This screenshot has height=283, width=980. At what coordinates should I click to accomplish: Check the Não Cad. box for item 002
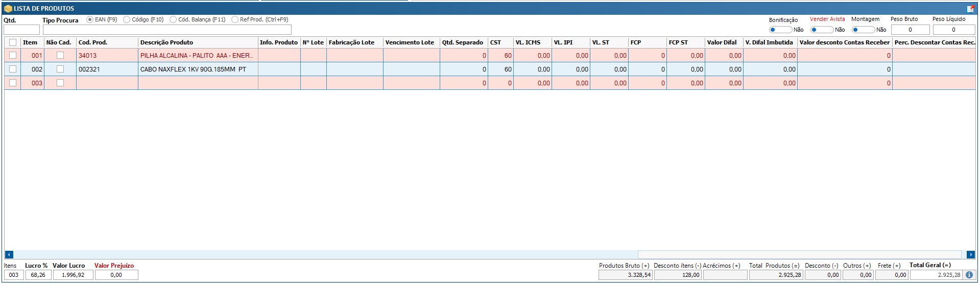point(60,69)
